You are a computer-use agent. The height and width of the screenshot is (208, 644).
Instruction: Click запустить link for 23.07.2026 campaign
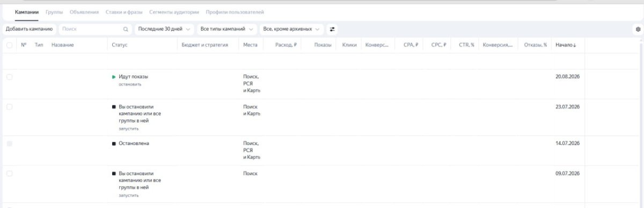129,128
